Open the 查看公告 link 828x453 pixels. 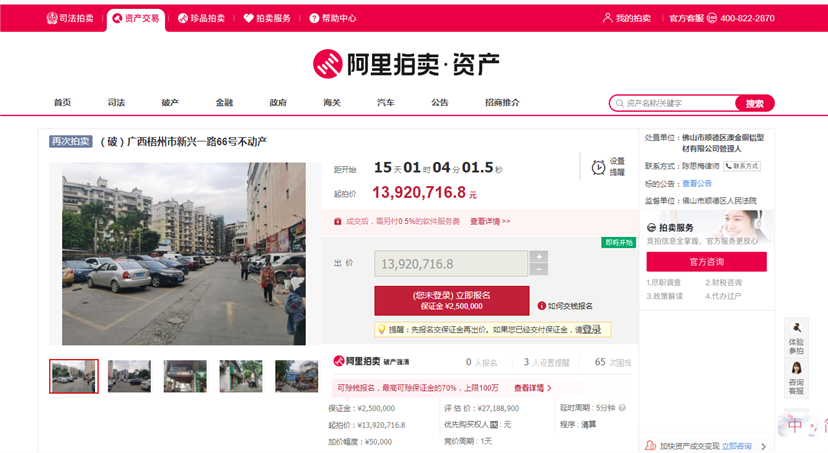(x=697, y=183)
